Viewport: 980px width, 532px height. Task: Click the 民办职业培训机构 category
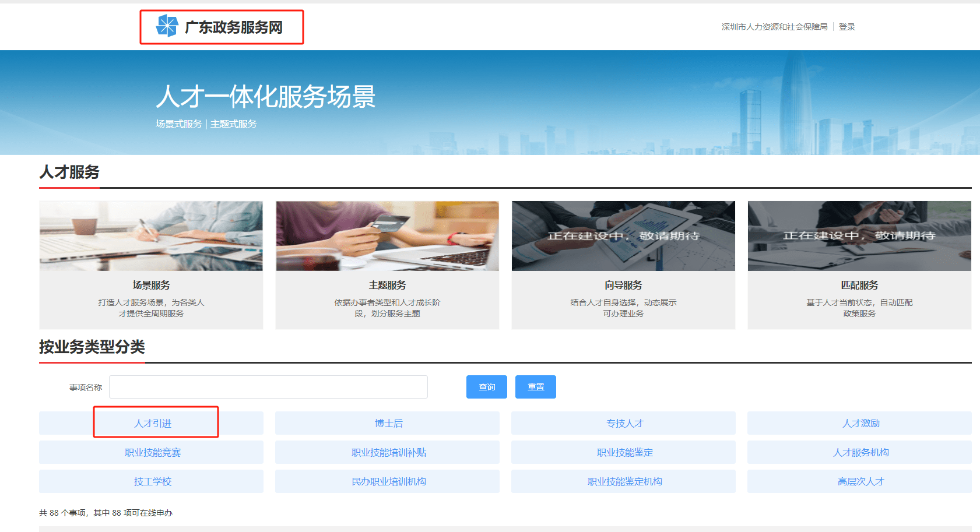pyautogui.click(x=387, y=481)
